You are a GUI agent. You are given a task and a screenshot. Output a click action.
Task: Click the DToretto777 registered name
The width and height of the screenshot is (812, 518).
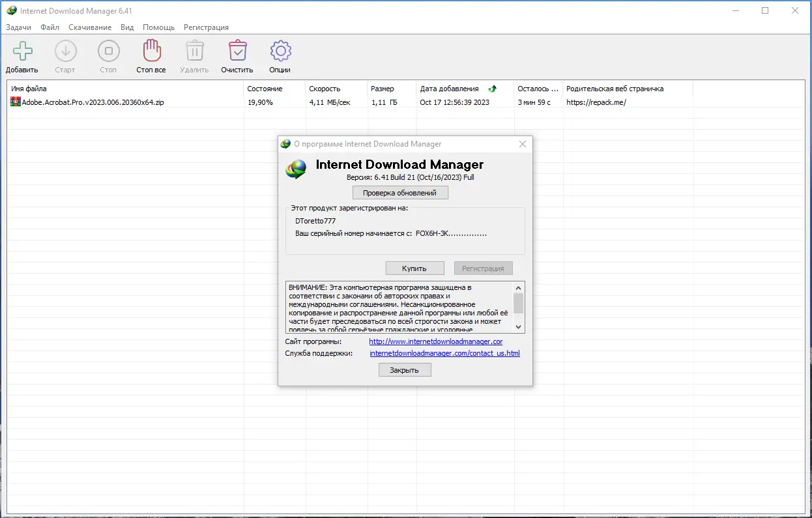[x=315, y=221]
